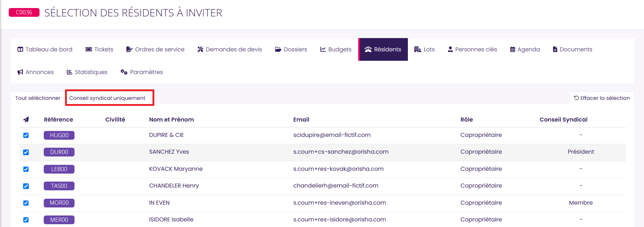Click the Agenda calendar icon

pyautogui.click(x=512, y=50)
